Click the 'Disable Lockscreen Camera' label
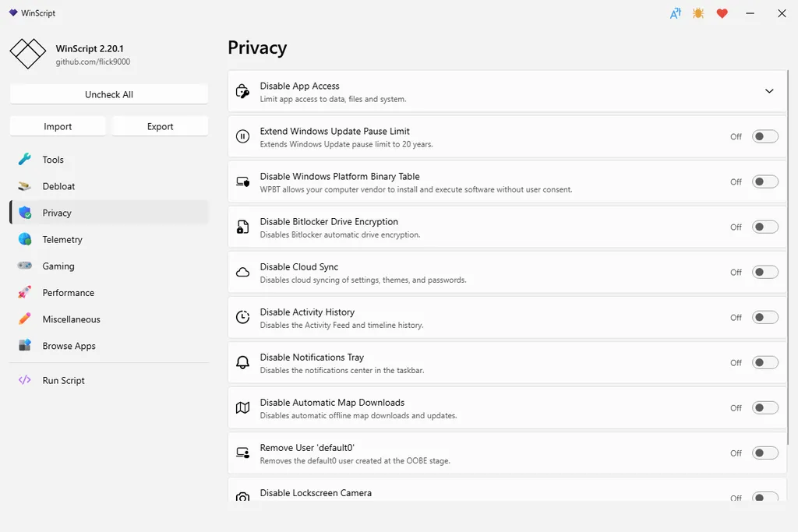The width and height of the screenshot is (798, 532). pos(316,493)
